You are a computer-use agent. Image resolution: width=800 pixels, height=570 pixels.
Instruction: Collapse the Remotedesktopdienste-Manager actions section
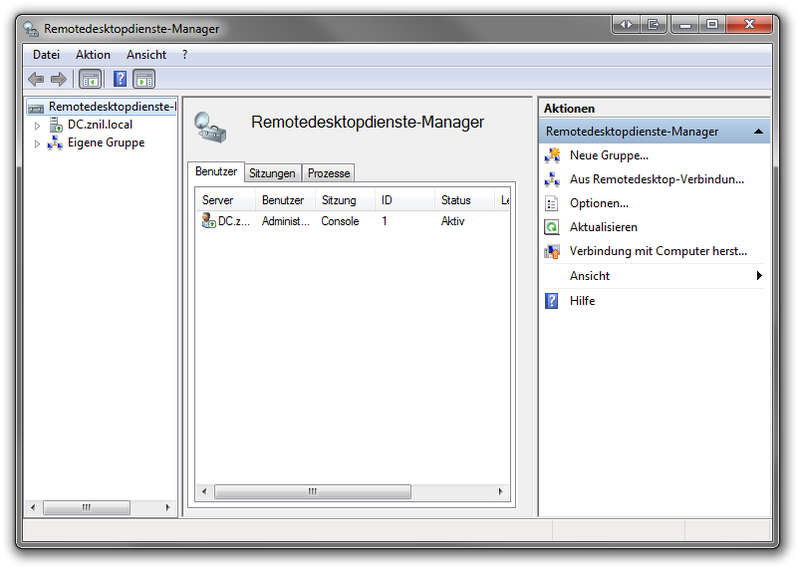(x=759, y=131)
